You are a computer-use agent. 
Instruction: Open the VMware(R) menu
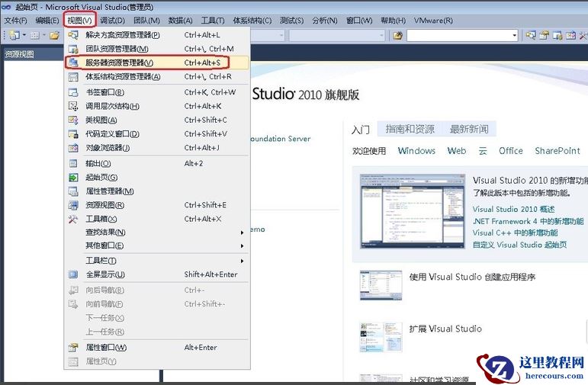point(433,21)
